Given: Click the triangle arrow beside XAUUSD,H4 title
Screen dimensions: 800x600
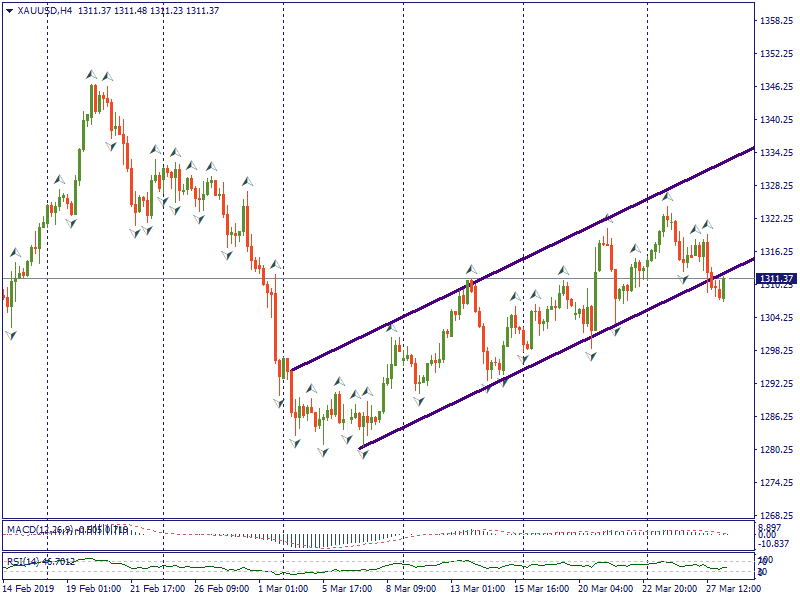Looking at the screenshot, I should coord(9,11).
